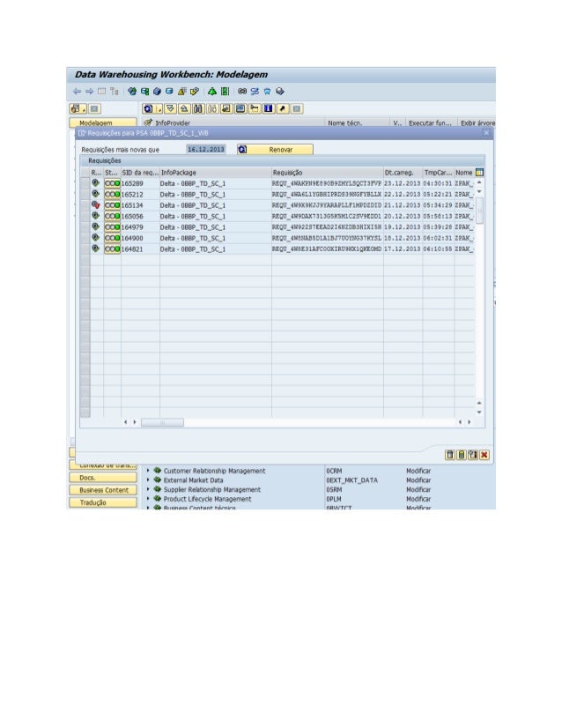Viewport: 562px width, 728px height.
Task: Click the InfoPackage column header
Action: tap(215, 172)
